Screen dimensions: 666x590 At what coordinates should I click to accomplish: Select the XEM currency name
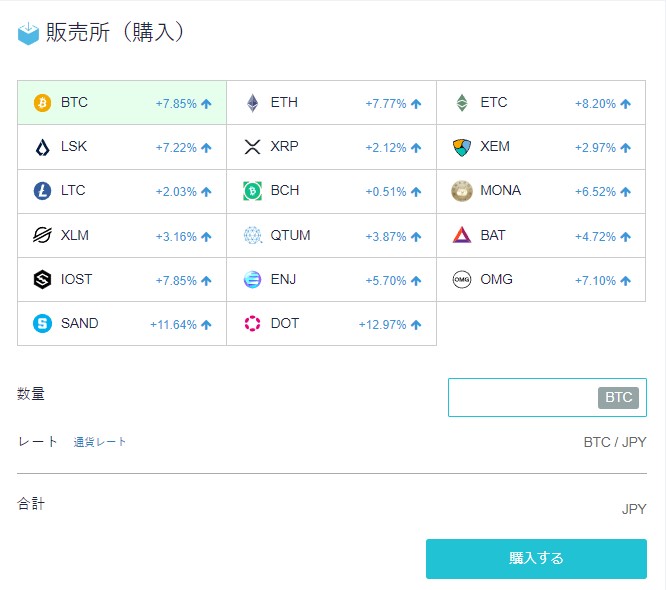(495, 147)
